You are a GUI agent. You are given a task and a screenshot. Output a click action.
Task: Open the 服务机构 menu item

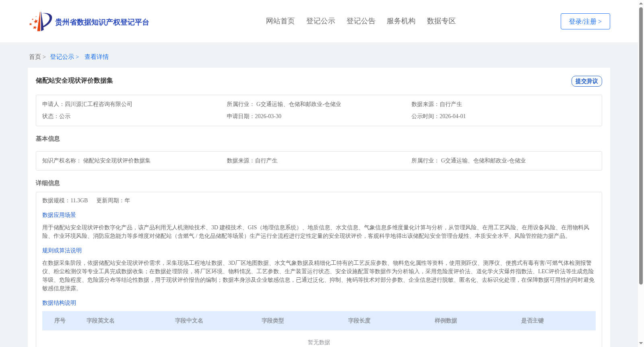(401, 21)
